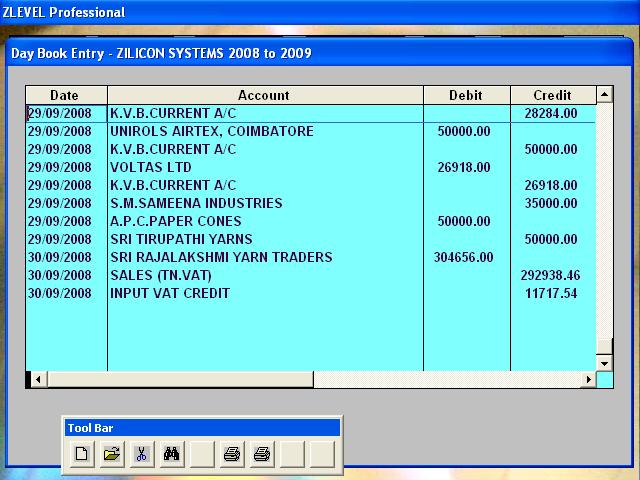Click the Date column header

pyautogui.click(x=64, y=95)
